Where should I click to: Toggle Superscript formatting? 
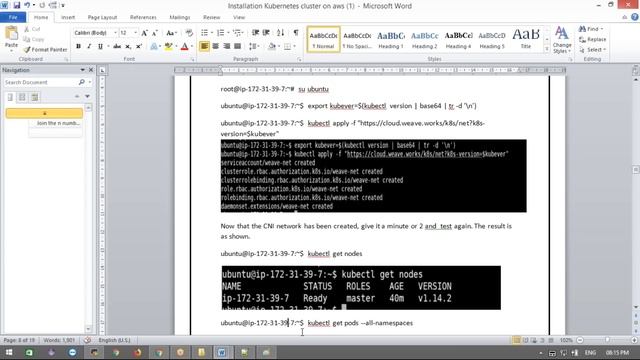point(139,47)
